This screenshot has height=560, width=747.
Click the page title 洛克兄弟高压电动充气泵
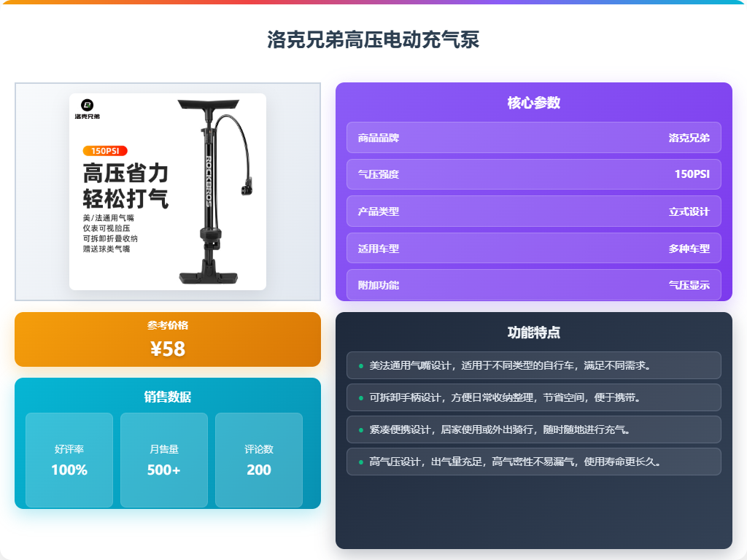[373, 39]
